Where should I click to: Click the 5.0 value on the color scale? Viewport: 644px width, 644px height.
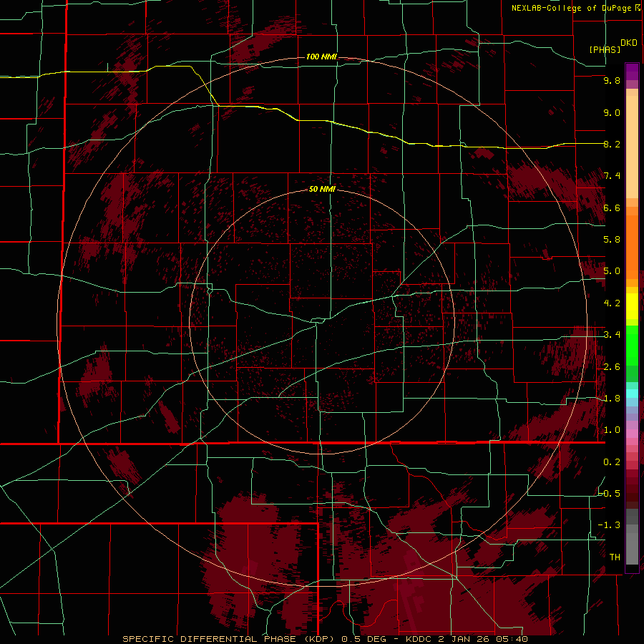612,271
